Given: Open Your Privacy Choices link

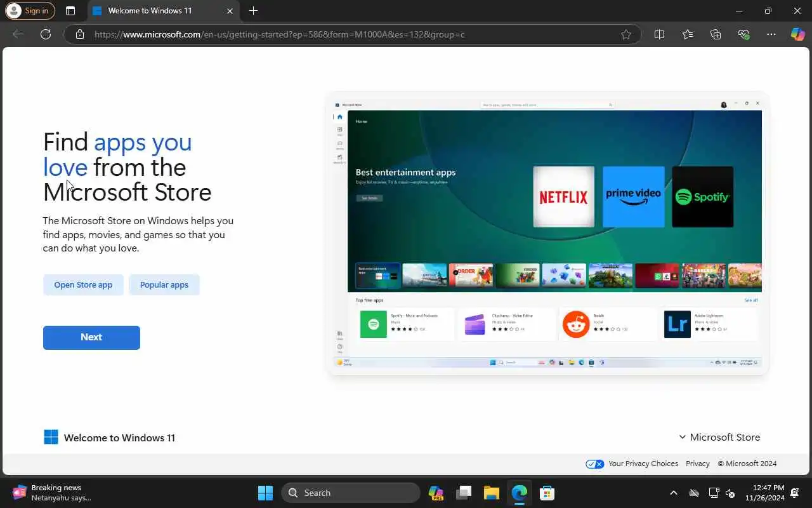Looking at the screenshot, I should [x=643, y=464].
